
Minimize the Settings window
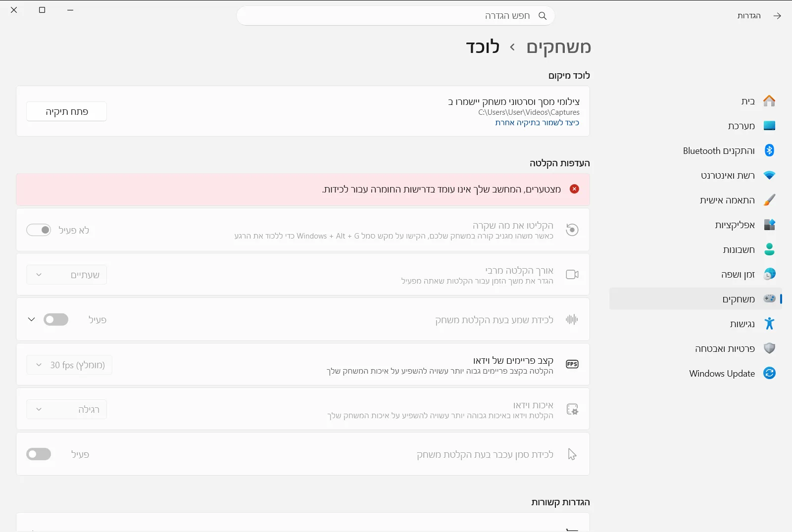[x=70, y=10]
